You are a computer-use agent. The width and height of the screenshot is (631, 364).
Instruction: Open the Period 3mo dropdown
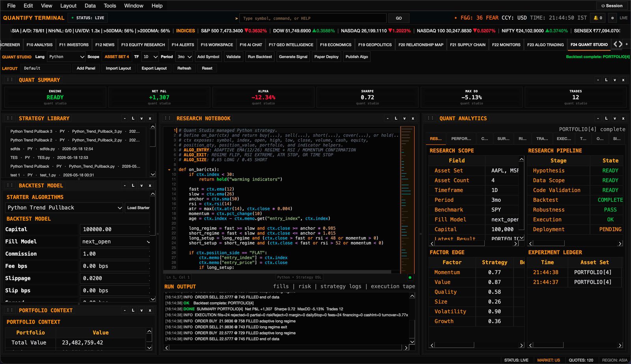click(x=184, y=57)
